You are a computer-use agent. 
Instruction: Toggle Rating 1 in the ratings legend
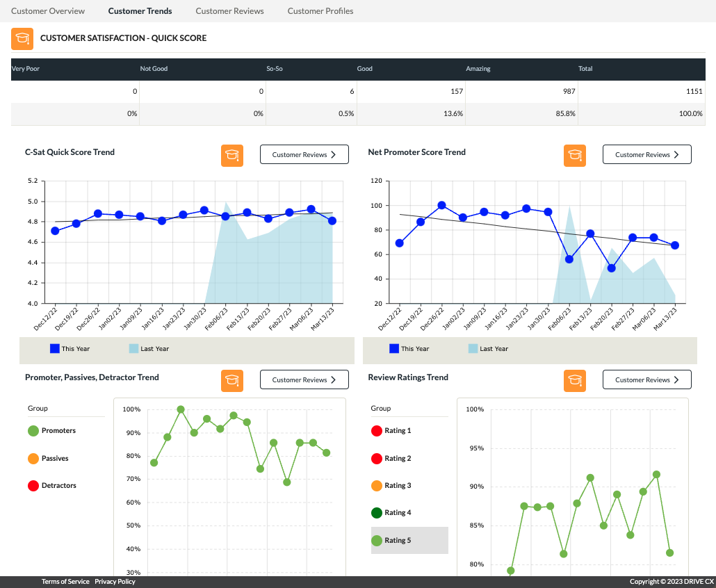[391, 431]
